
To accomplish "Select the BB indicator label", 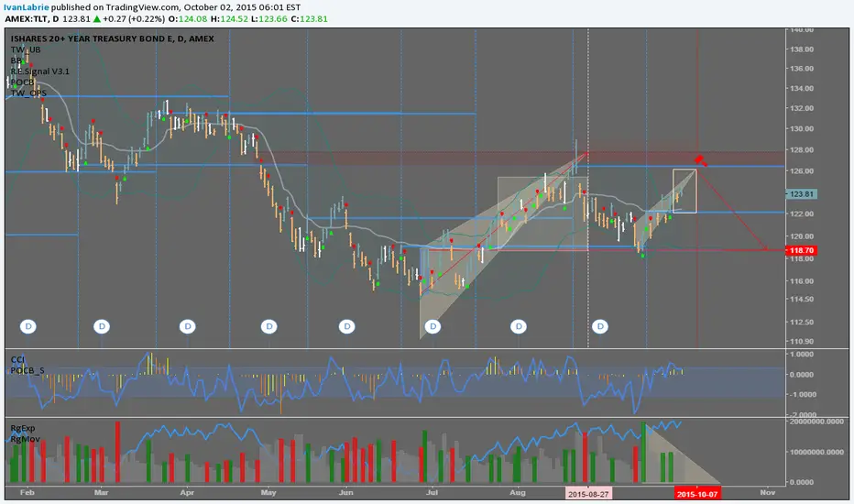I will click(16, 60).
